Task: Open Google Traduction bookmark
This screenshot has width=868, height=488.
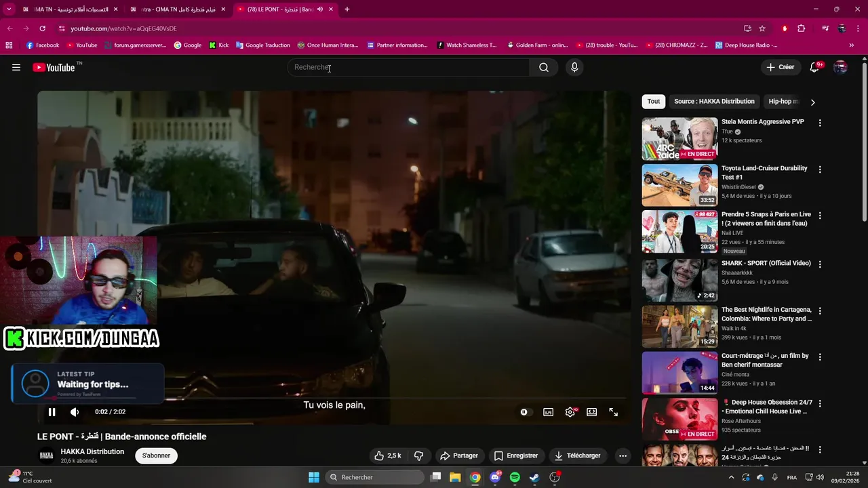Action: pyautogui.click(x=262, y=45)
